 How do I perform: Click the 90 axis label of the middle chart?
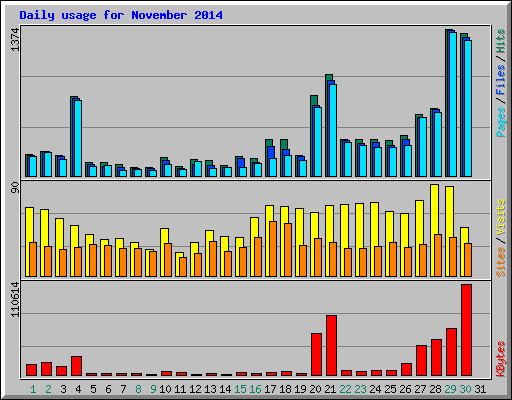(x=15, y=188)
